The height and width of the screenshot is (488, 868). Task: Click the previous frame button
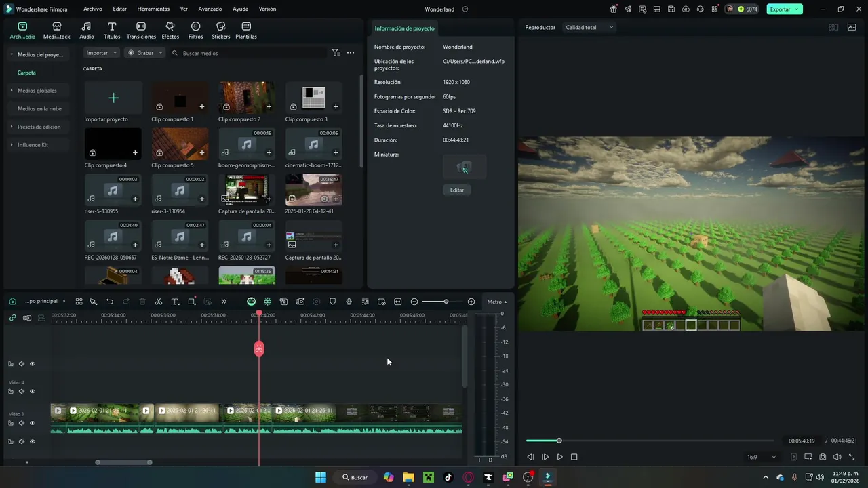click(530, 457)
